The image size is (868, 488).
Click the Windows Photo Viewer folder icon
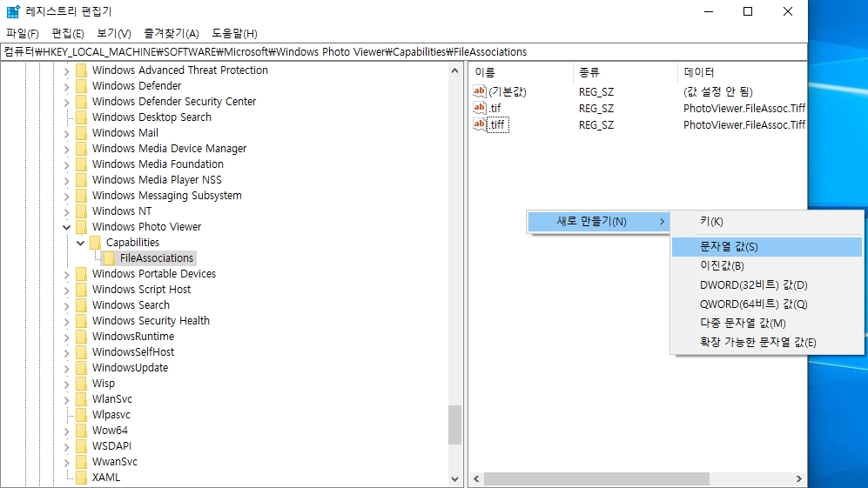pos(81,227)
